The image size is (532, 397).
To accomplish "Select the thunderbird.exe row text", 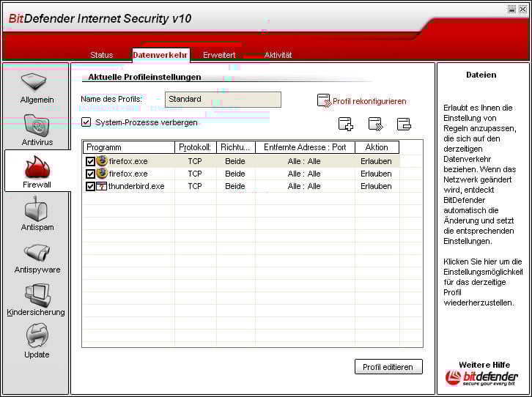I will 136,186.
